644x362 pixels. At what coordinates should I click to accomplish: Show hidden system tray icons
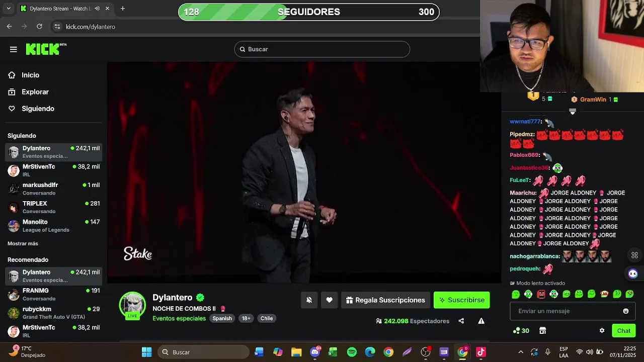[520, 352]
